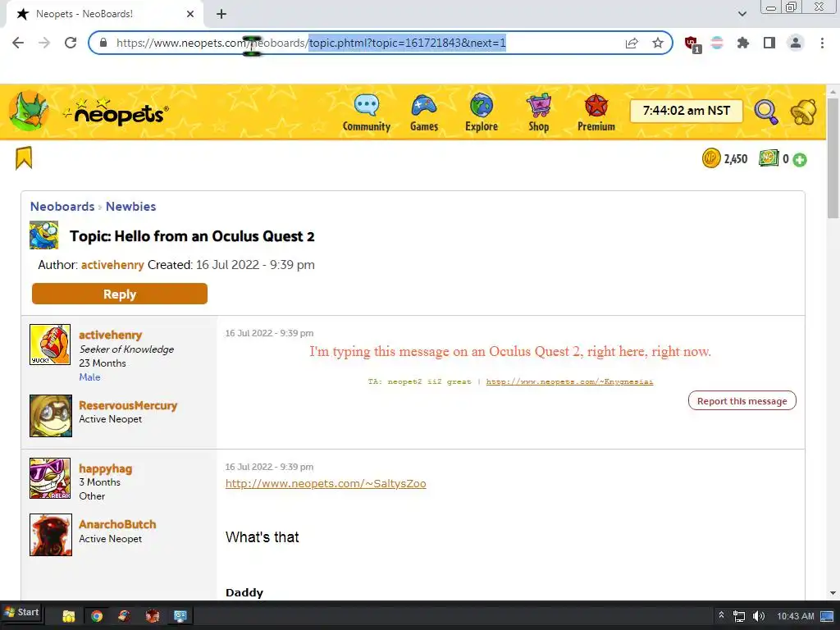Click the Neocash NC icon

pos(768,158)
